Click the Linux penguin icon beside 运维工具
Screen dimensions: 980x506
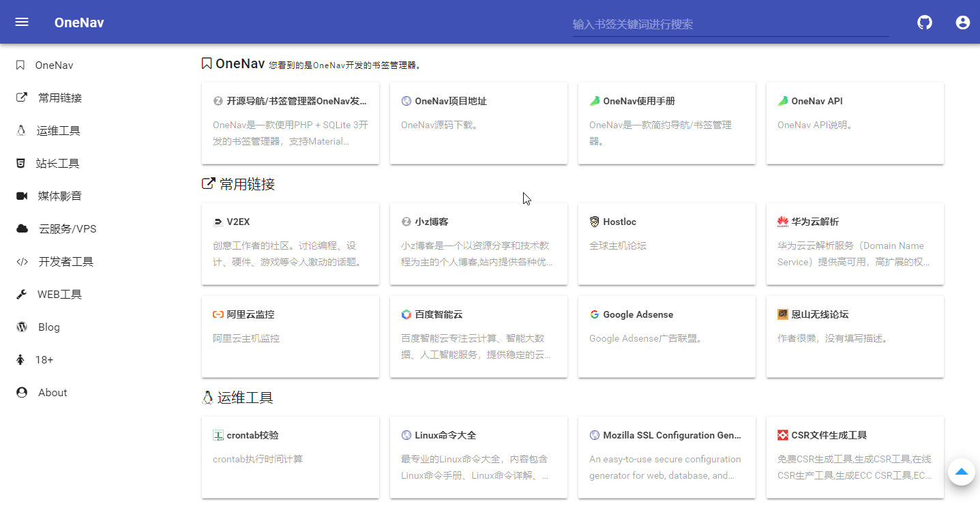pyautogui.click(x=20, y=130)
